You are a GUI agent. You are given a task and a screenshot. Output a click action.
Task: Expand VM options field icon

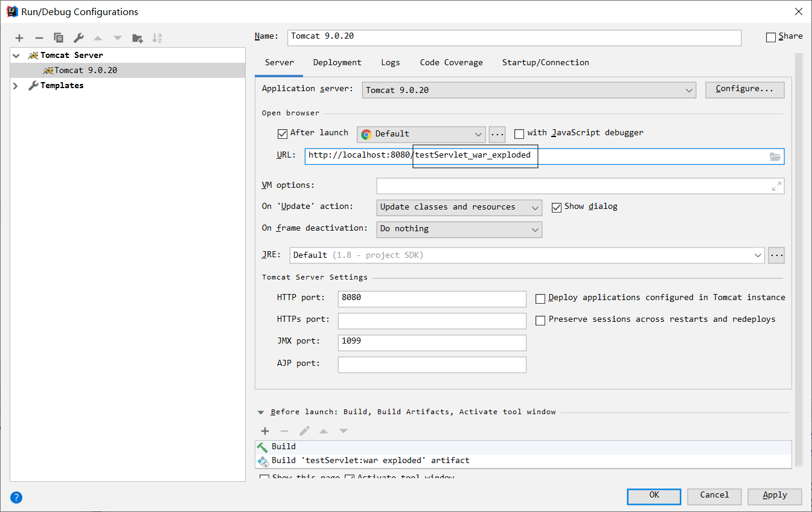(x=776, y=187)
